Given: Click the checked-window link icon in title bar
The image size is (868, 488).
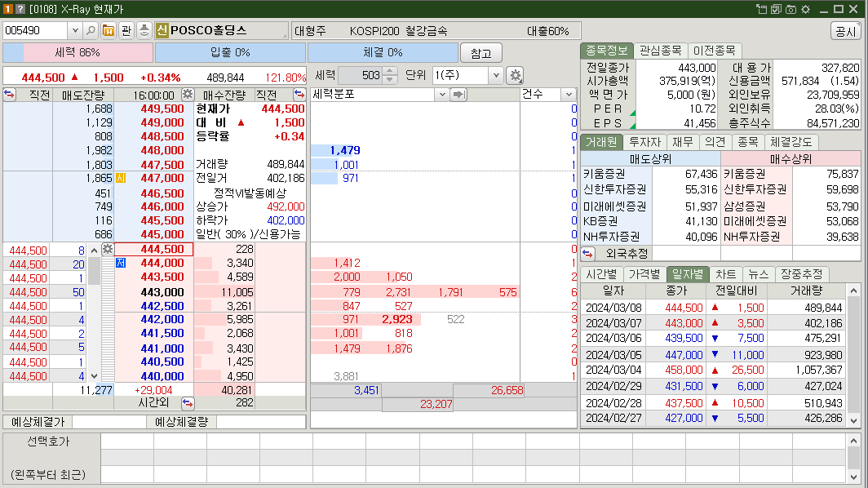Looking at the screenshot, I should pos(776,9).
